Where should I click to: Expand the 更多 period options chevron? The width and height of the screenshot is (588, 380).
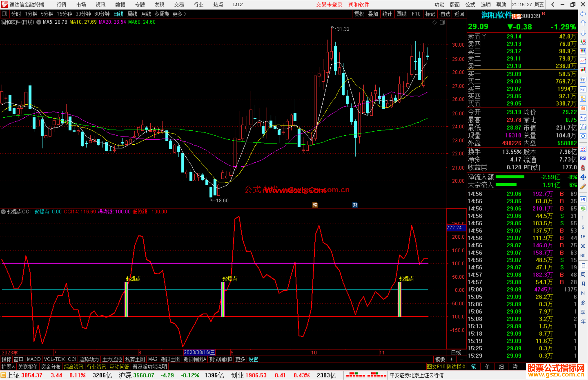[185, 14]
